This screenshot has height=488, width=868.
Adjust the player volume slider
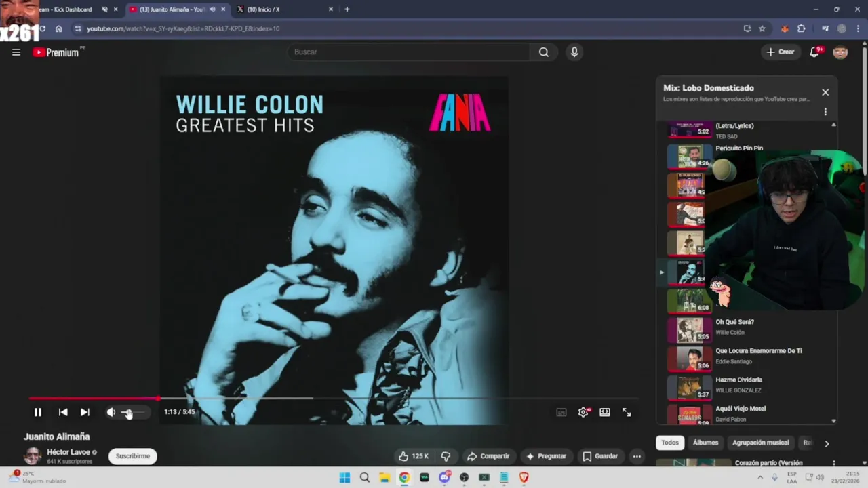[132, 412]
